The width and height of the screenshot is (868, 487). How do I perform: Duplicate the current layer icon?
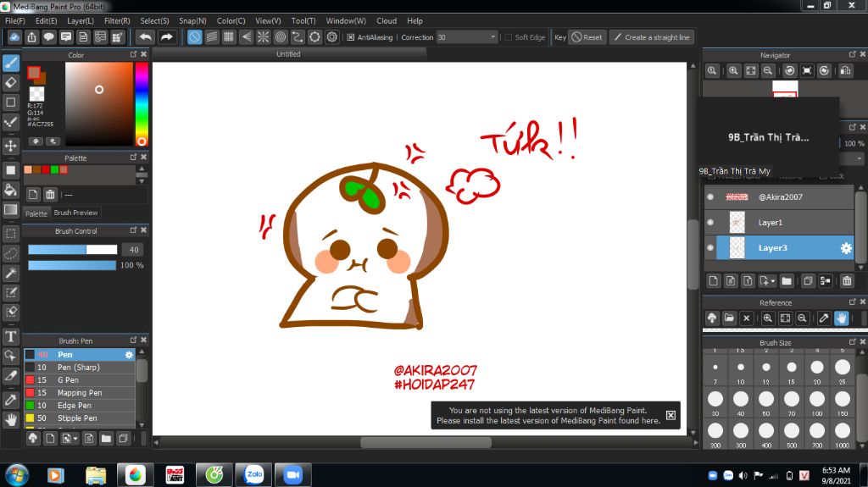[x=808, y=280]
